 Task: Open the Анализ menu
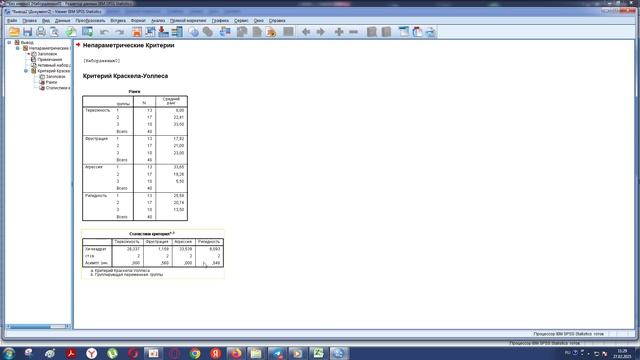pos(158,20)
